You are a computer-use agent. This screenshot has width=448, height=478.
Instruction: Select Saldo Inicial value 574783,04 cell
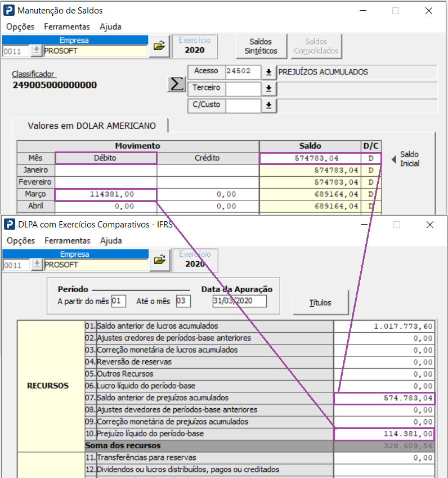pos(310,158)
